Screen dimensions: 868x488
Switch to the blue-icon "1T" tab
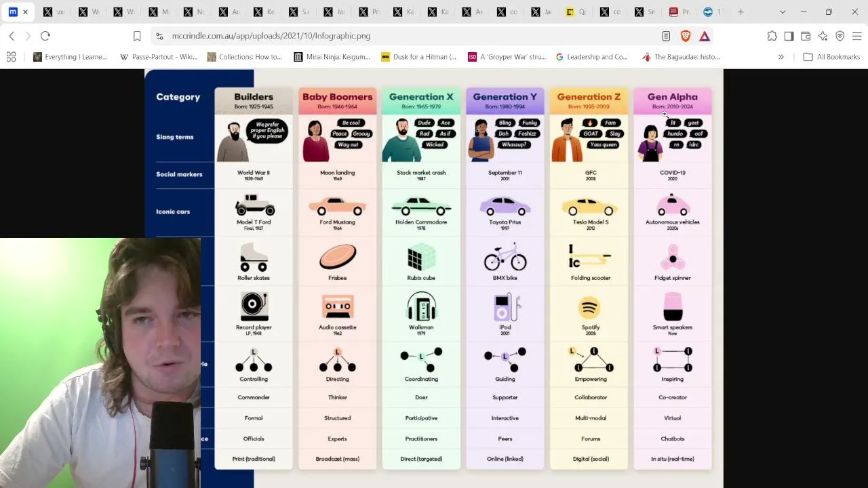click(715, 12)
